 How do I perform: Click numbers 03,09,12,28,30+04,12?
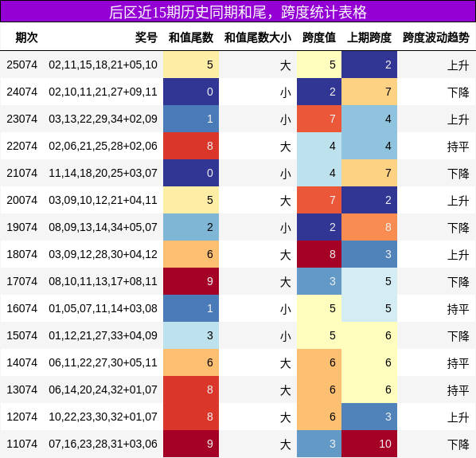(103, 254)
